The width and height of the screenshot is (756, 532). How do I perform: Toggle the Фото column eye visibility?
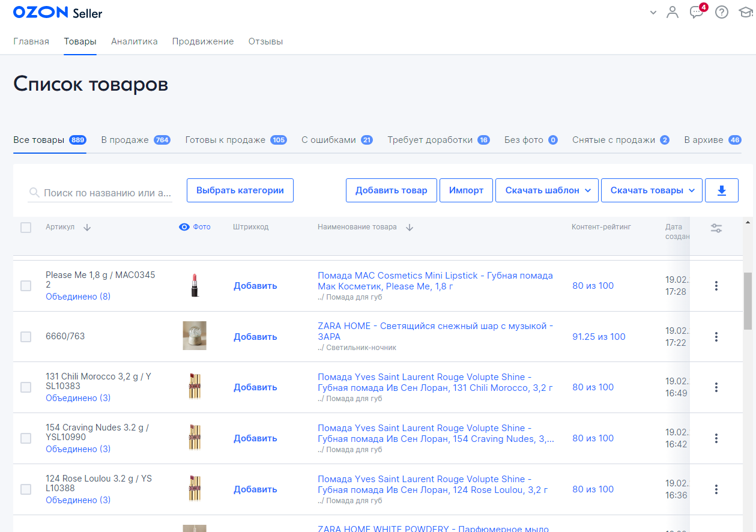[x=184, y=228]
